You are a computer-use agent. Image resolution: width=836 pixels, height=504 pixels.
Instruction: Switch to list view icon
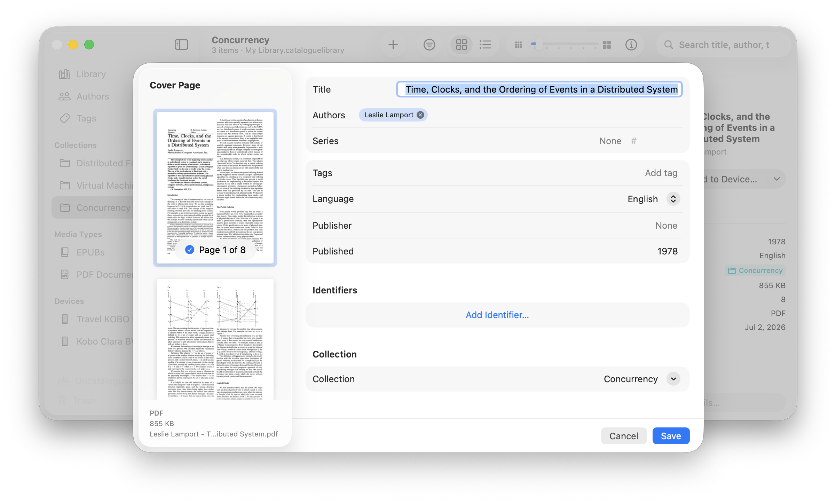click(485, 45)
